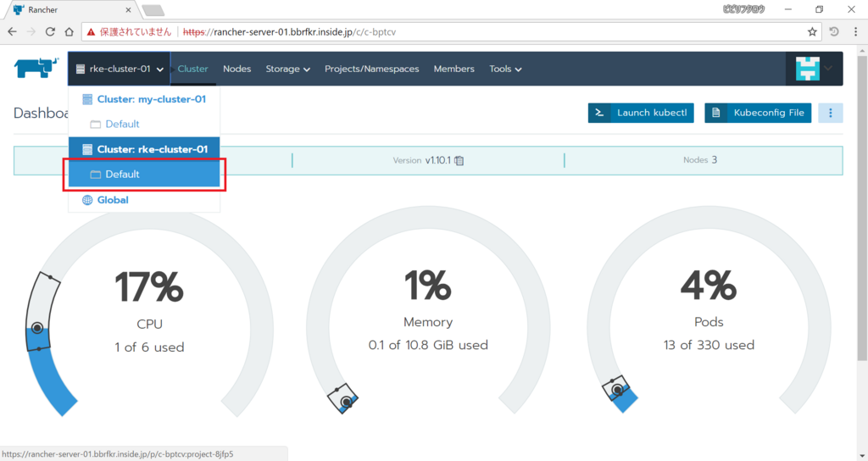The image size is (868, 461).
Task: Click the Launch kubectl button
Action: click(641, 113)
